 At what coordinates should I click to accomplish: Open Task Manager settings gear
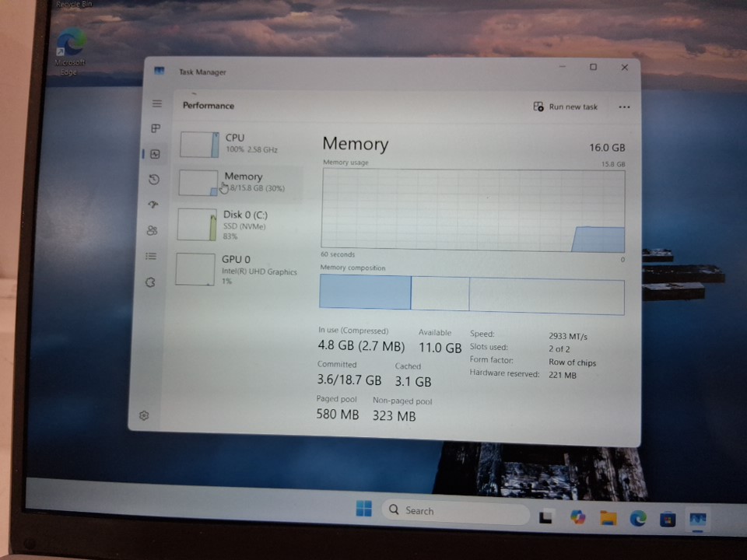click(144, 416)
